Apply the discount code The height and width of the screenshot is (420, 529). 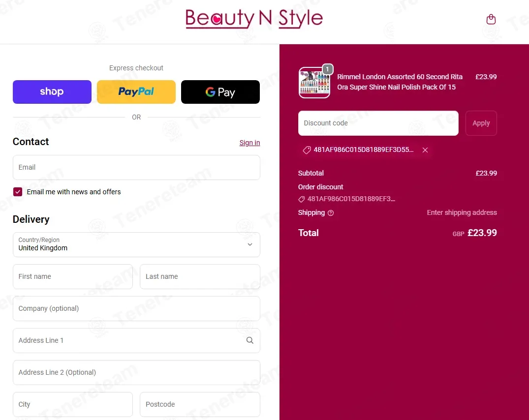[x=481, y=123]
